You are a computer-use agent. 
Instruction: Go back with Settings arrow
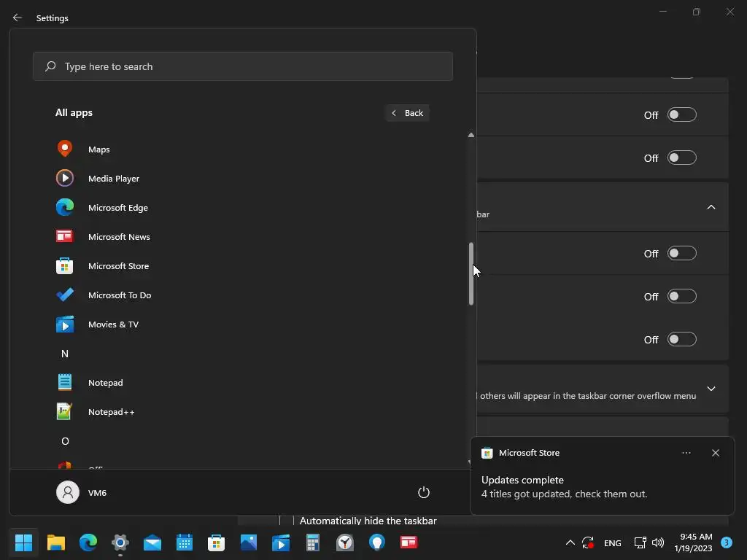coord(18,17)
